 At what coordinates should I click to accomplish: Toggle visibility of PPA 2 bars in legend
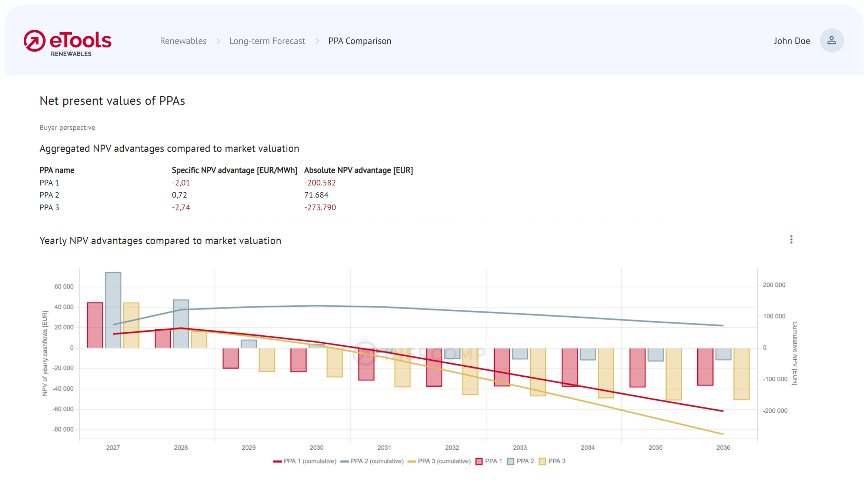click(x=520, y=461)
